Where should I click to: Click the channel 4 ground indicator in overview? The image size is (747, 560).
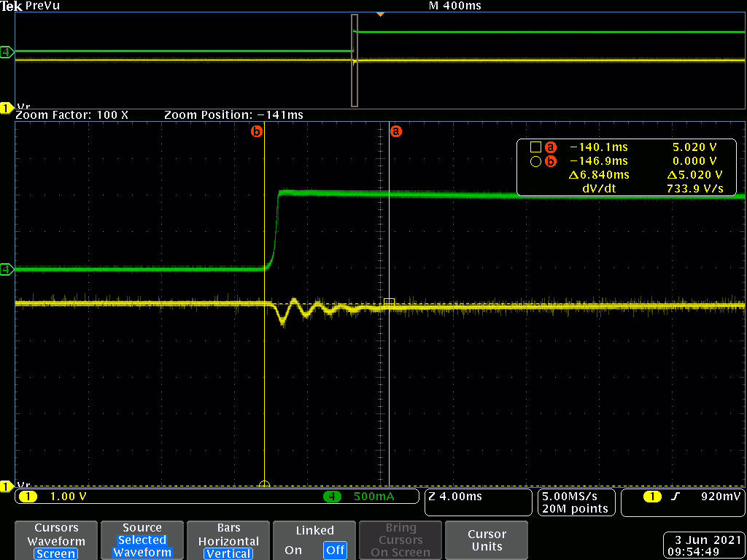[7, 52]
